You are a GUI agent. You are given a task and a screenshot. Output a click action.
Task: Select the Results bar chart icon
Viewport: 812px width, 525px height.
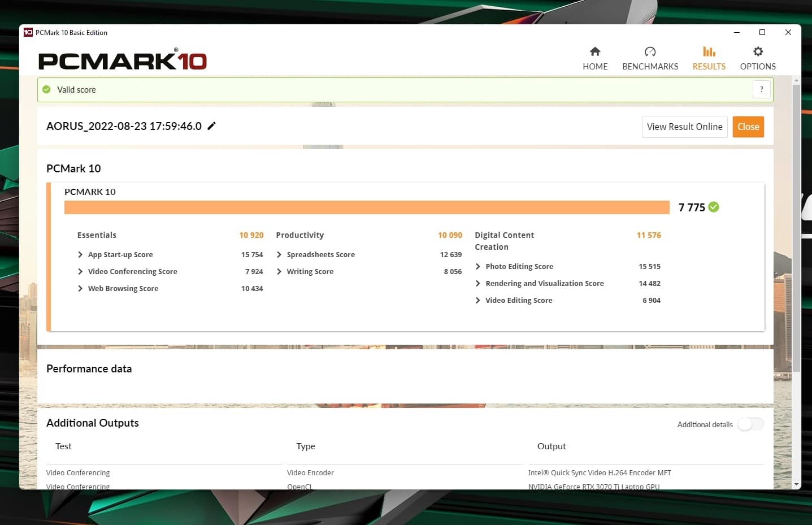709,51
